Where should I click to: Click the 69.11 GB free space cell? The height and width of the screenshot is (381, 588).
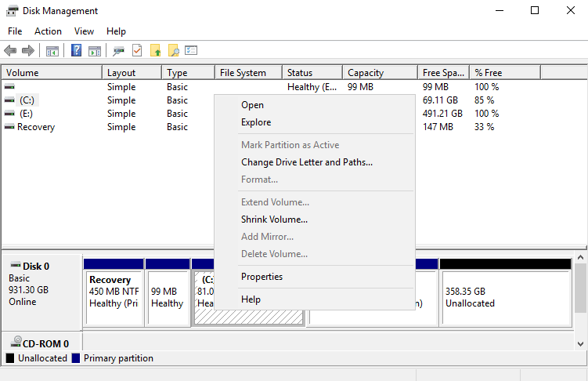[x=440, y=100]
